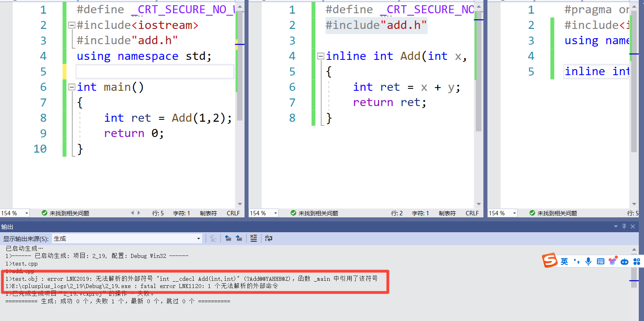644x321 pixels.
Task: Clear all output with the red-X list icon
Action: pyautogui.click(x=253, y=238)
